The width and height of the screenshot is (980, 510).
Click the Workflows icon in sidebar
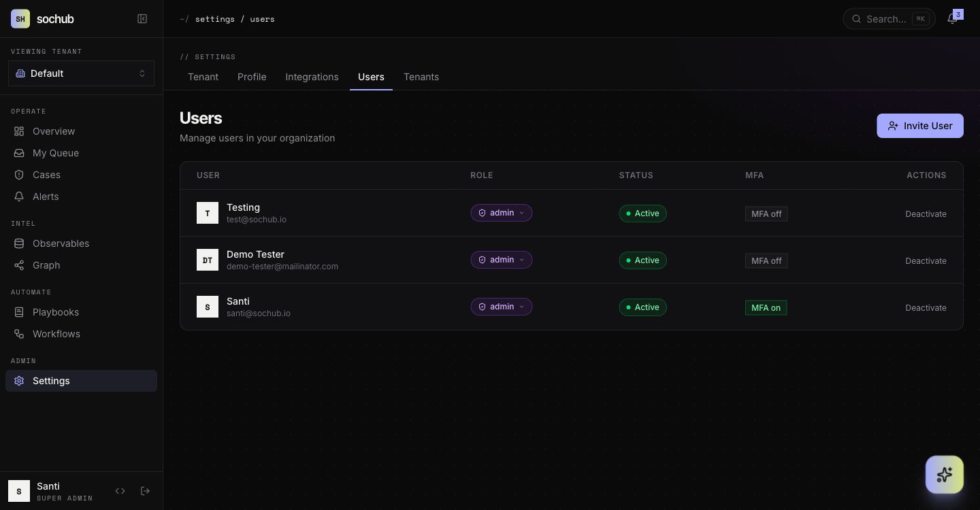19,334
